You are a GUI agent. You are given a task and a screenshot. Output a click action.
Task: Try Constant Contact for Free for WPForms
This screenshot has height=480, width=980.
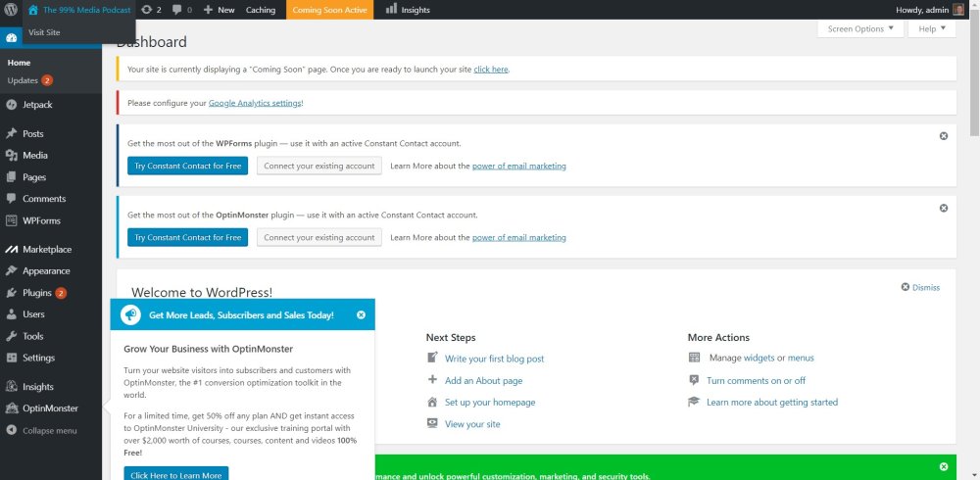click(187, 166)
